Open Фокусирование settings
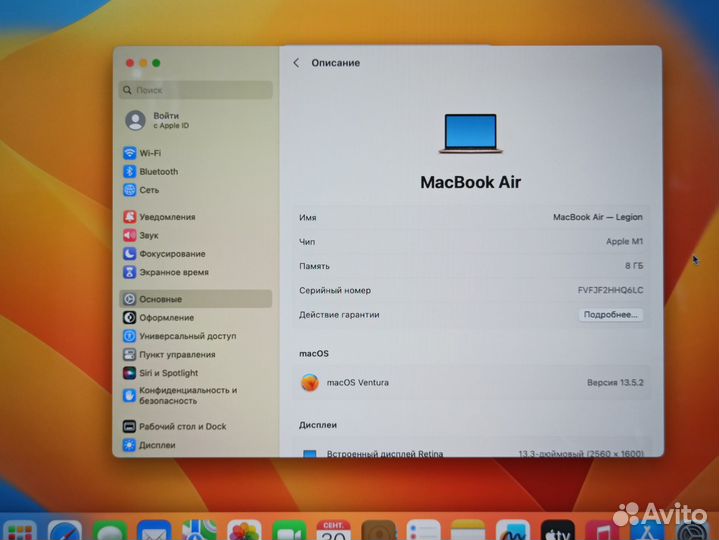Screen dimensions: 719x540 165,253
